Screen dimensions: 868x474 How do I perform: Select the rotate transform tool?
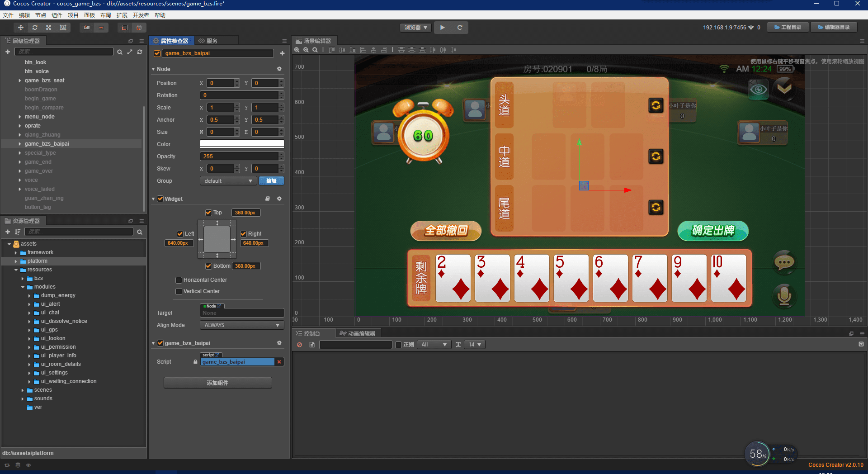pyautogui.click(x=35, y=28)
